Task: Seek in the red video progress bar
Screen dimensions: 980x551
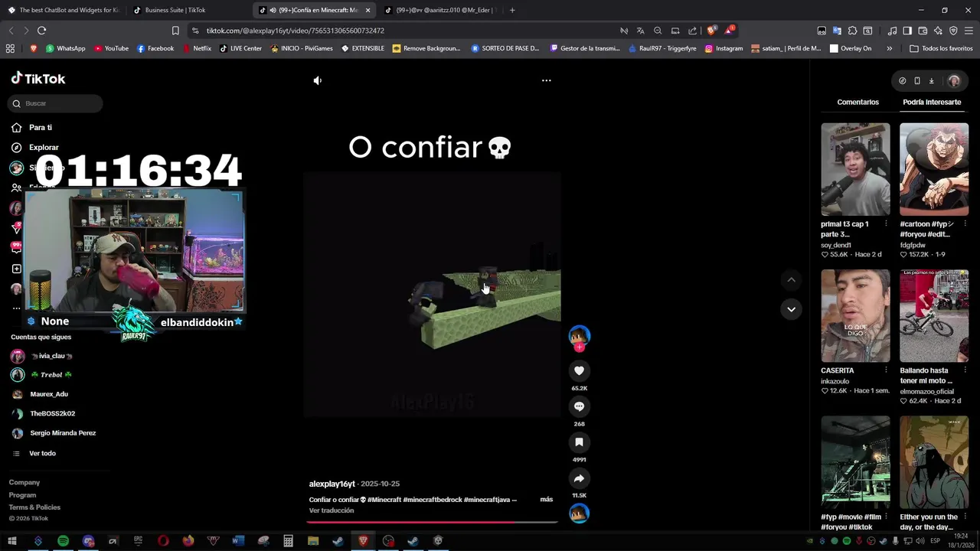Action: click(432, 522)
